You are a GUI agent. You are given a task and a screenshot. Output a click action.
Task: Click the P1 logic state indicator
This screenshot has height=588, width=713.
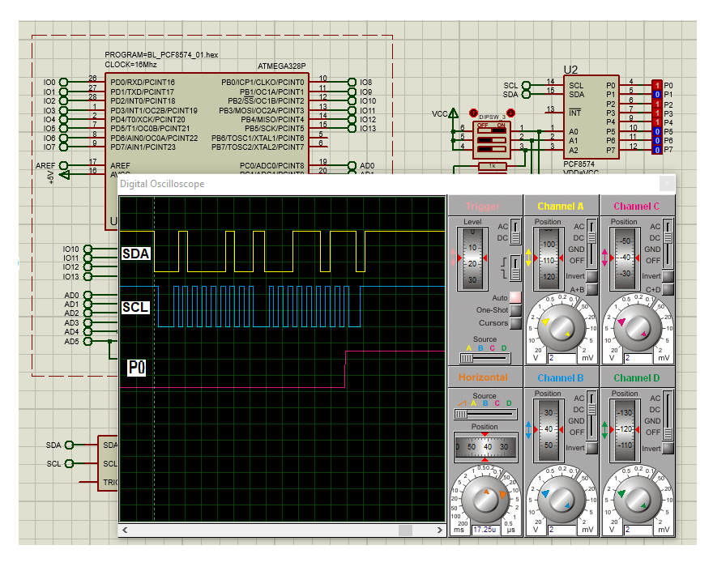(657, 95)
